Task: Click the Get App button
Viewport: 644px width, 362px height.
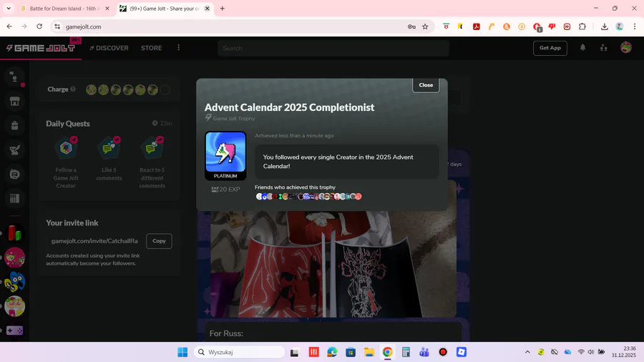Action: [x=550, y=48]
